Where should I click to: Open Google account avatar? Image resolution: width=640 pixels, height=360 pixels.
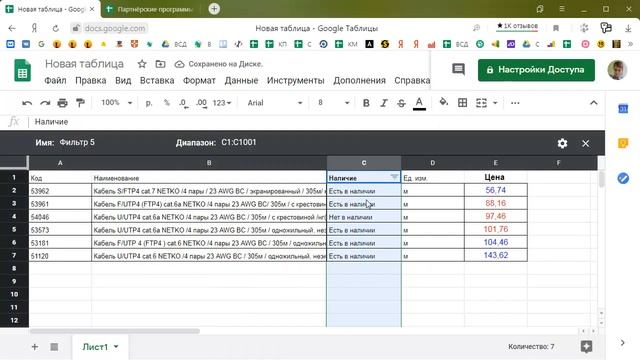point(617,70)
